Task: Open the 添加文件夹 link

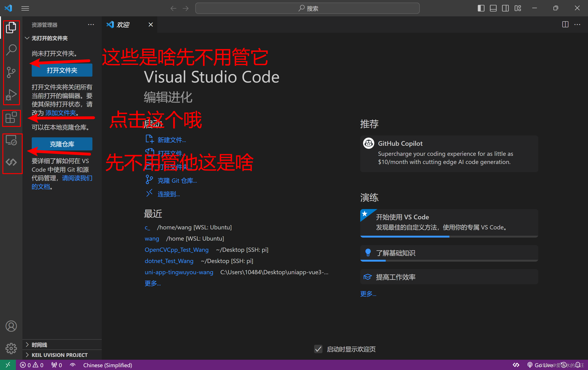Action: tap(61, 113)
